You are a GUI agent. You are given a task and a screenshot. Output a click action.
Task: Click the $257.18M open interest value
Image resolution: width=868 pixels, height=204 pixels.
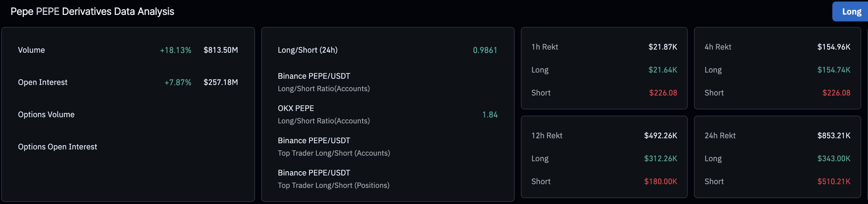220,82
